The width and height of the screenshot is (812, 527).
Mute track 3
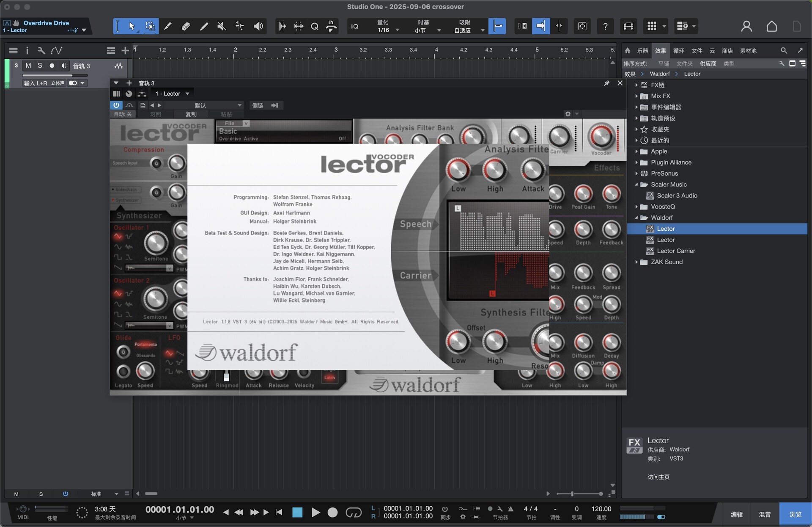[28, 66]
